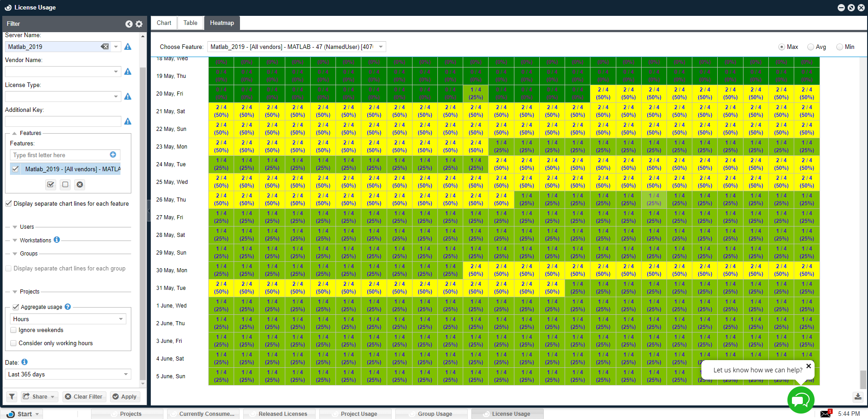The height and width of the screenshot is (419, 868).
Task: Click the remove features X icon
Action: coord(80,184)
